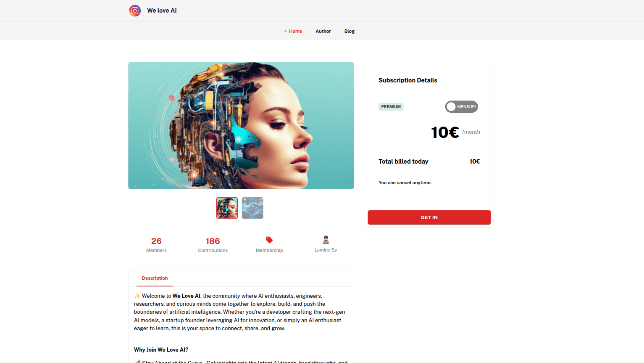Select the robot woman face thumbnail
The height and width of the screenshot is (363, 644).
tap(227, 208)
